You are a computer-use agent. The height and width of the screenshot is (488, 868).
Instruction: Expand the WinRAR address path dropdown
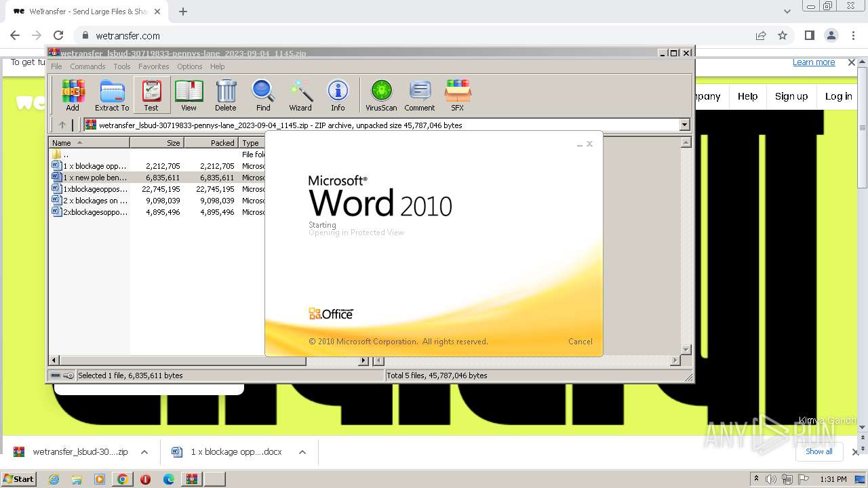(684, 125)
